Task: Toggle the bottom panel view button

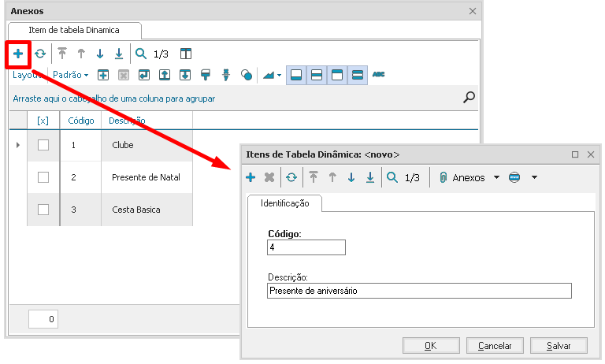Action: 296,75
